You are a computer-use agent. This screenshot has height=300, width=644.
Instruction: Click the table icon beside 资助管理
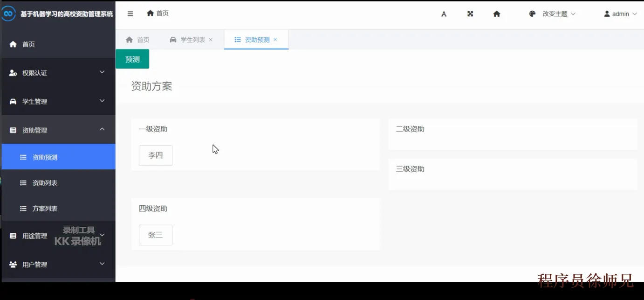coord(13,130)
